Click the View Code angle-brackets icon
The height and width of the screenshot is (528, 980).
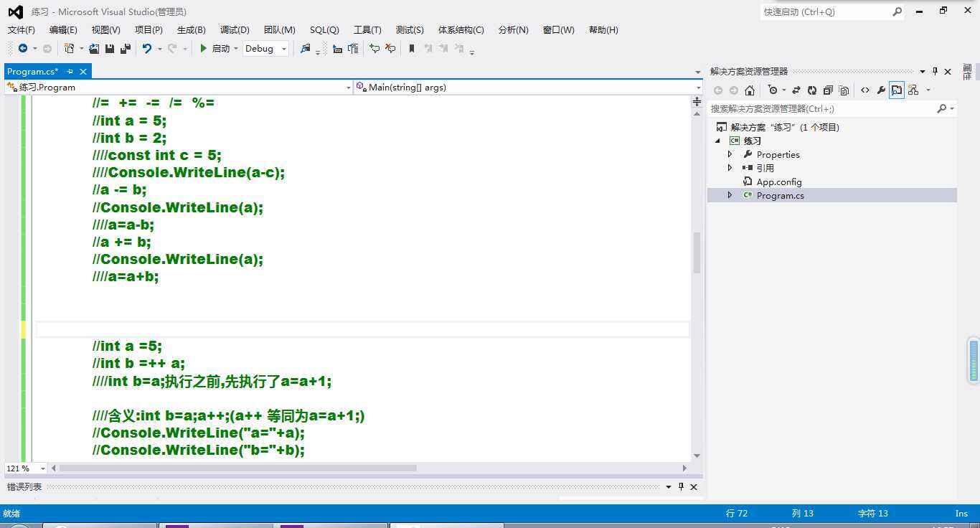coord(865,90)
